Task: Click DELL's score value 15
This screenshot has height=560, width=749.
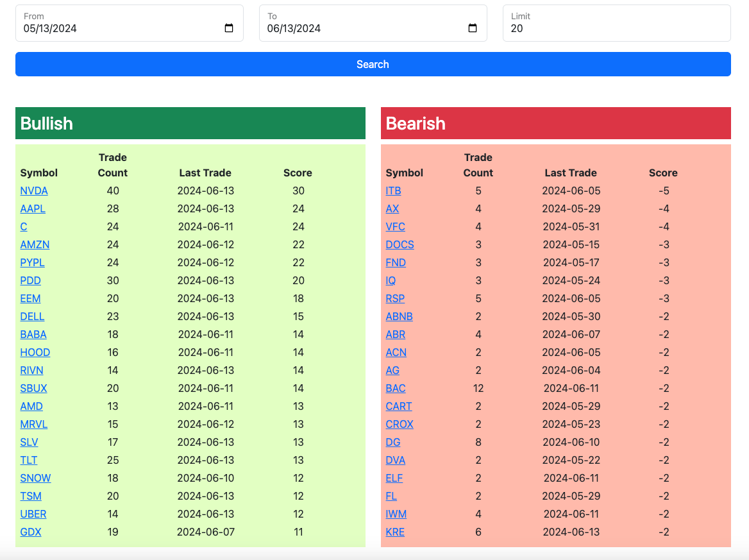Action: [298, 316]
